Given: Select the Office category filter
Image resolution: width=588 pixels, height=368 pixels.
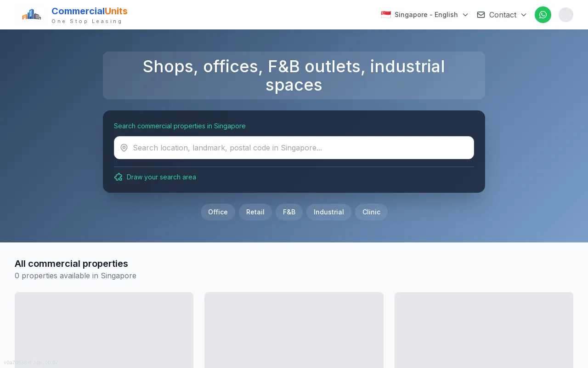Looking at the screenshot, I should (218, 212).
